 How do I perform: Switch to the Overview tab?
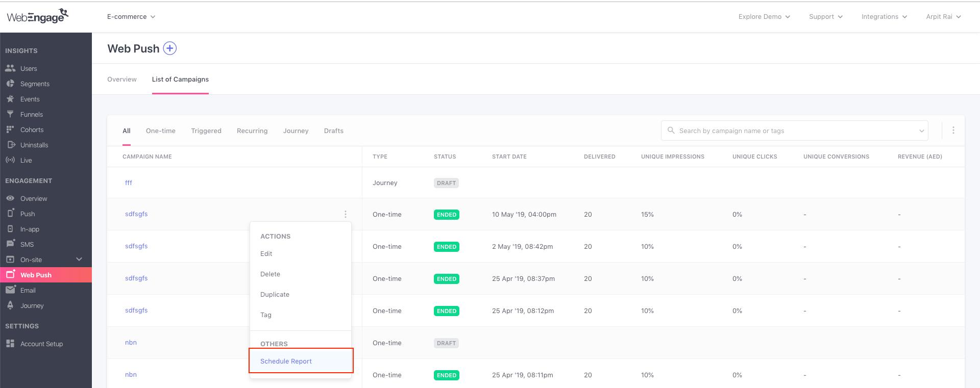(x=122, y=80)
